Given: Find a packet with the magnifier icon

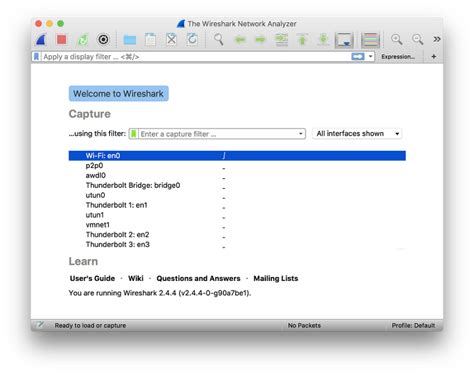Looking at the screenshot, I should [219, 40].
